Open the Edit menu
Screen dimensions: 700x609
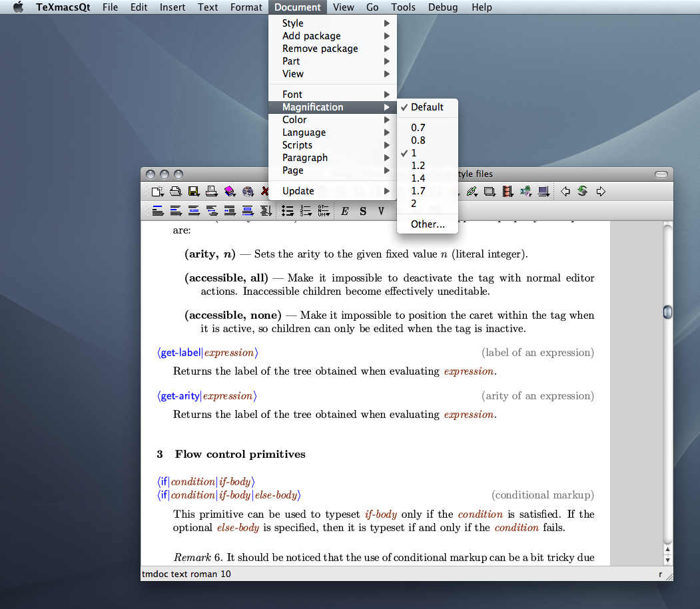tap(139, 7)
